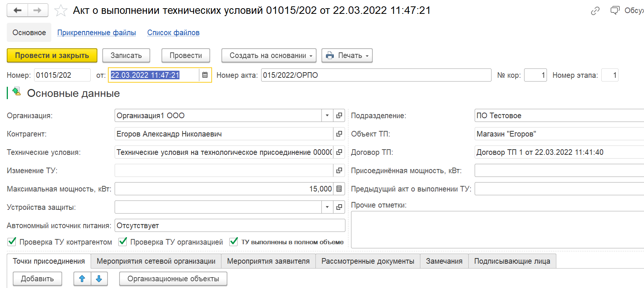Click the Технические условия text field
Viewport: 644px width, 288px height.
pos(224,152)
